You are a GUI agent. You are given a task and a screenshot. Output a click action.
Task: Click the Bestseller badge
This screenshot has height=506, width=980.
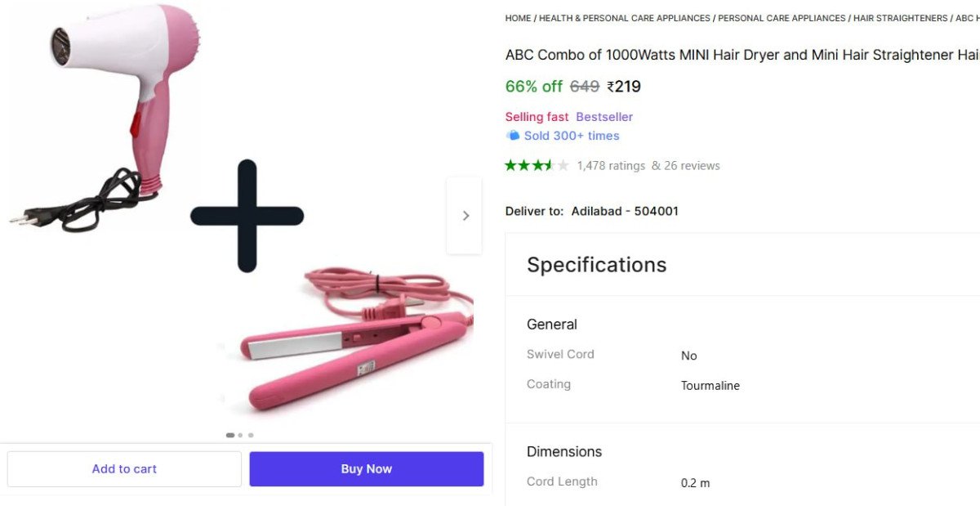[x=604, y=117]
